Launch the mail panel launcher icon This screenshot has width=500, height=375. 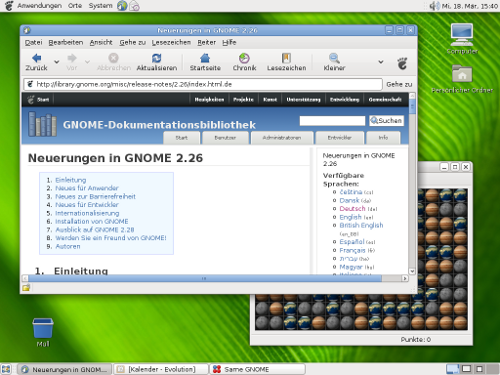(134, 6)
